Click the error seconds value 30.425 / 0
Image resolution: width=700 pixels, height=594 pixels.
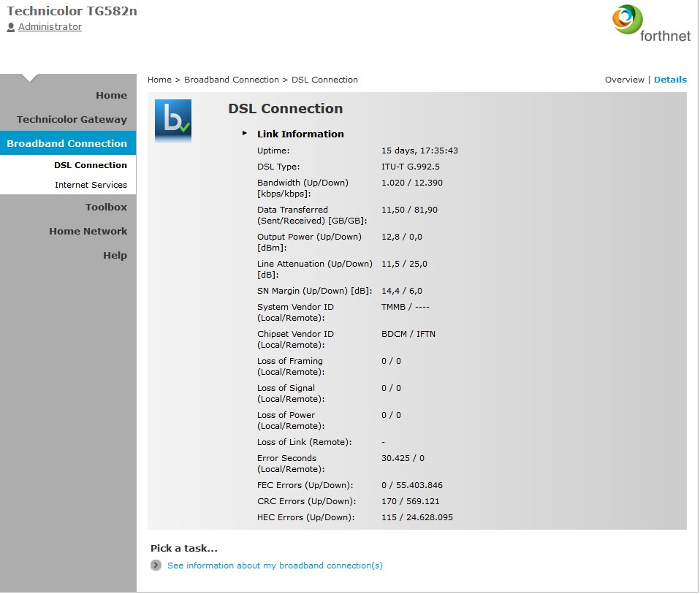pos(403,458)
